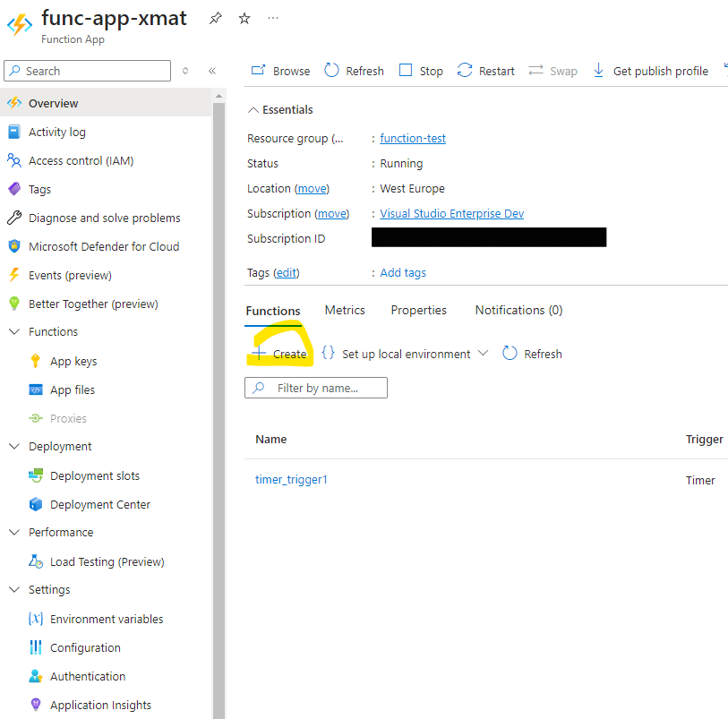Collapse the Deployment sidebar group
This screenshot has height=719, width=728.
click(14, 447)
